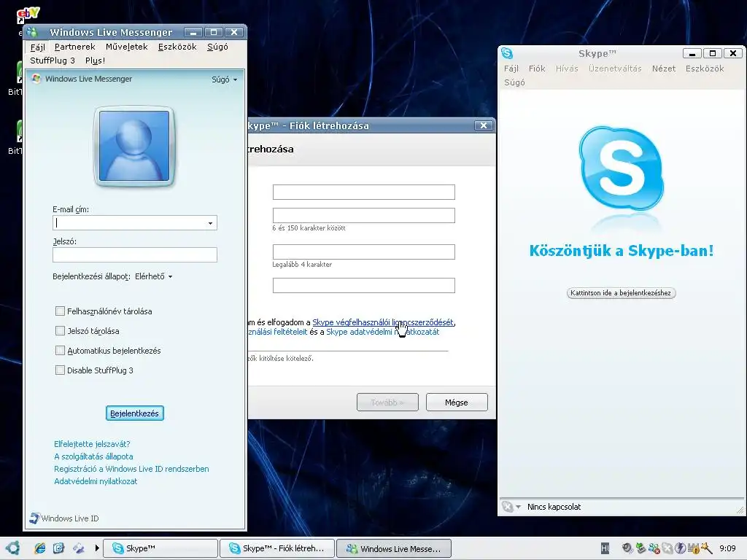747x560 pixels.
Task: Expand hidden quick launch items arrow
Action: click(x=97, y=548)
